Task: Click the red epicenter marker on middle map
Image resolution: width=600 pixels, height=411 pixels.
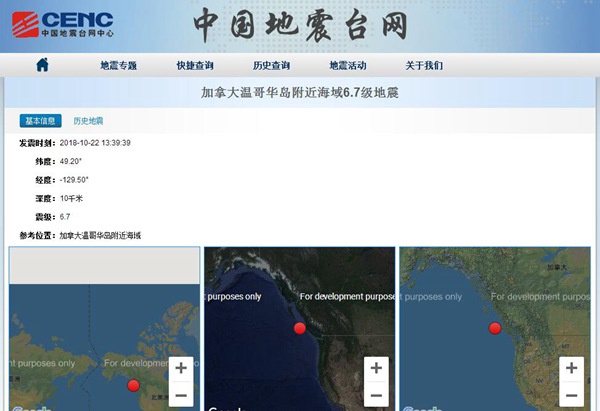Action: coord(299,328)
